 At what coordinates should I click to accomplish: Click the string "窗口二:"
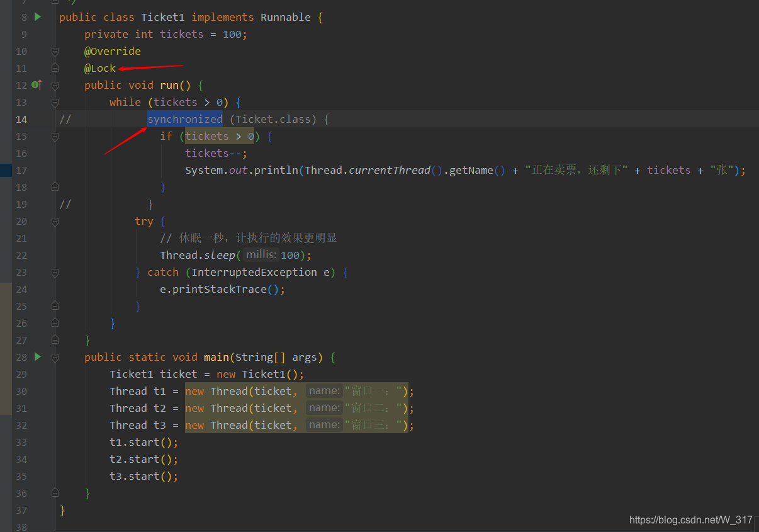[374, 408]
